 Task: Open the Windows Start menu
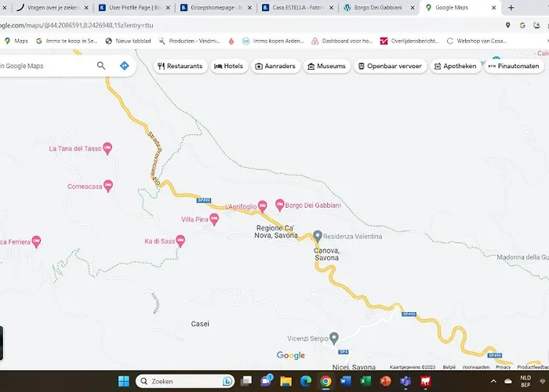tap(124, 381)
